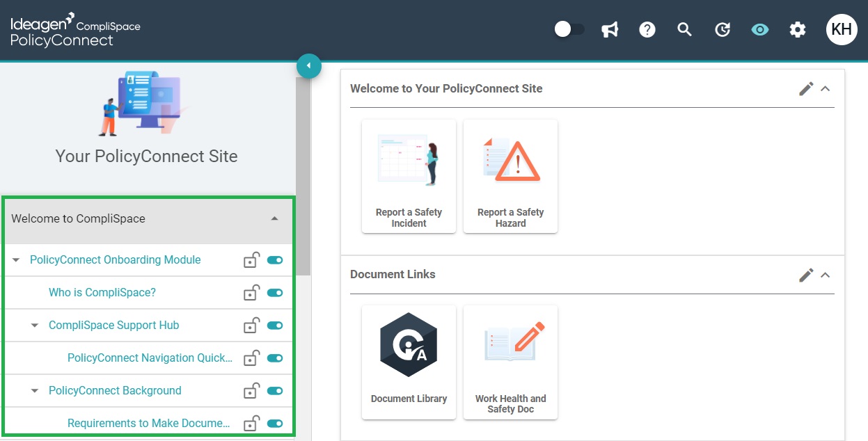The image size is (868, 441).
Task: Collapse the PolicyConnect Onboarding Module tree node
Action: pos(16,260)
